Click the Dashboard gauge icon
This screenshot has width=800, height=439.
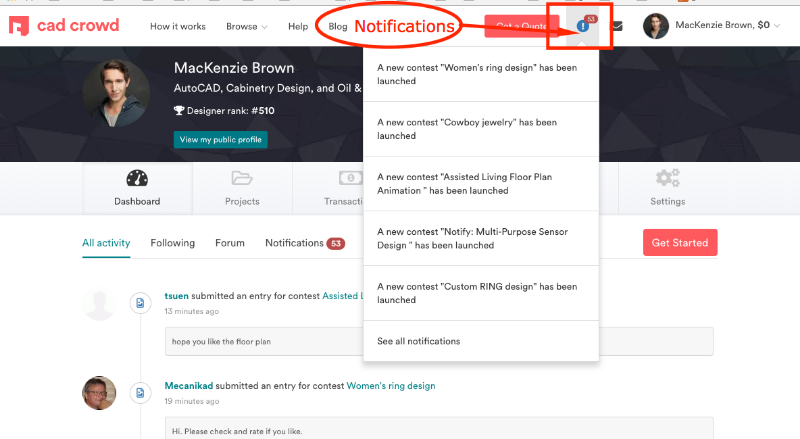coord(137,179)
